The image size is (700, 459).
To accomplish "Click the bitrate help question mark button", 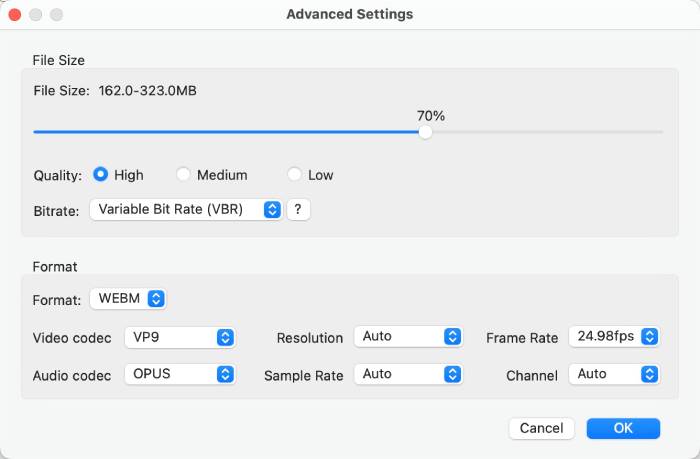I will (298, 210).
